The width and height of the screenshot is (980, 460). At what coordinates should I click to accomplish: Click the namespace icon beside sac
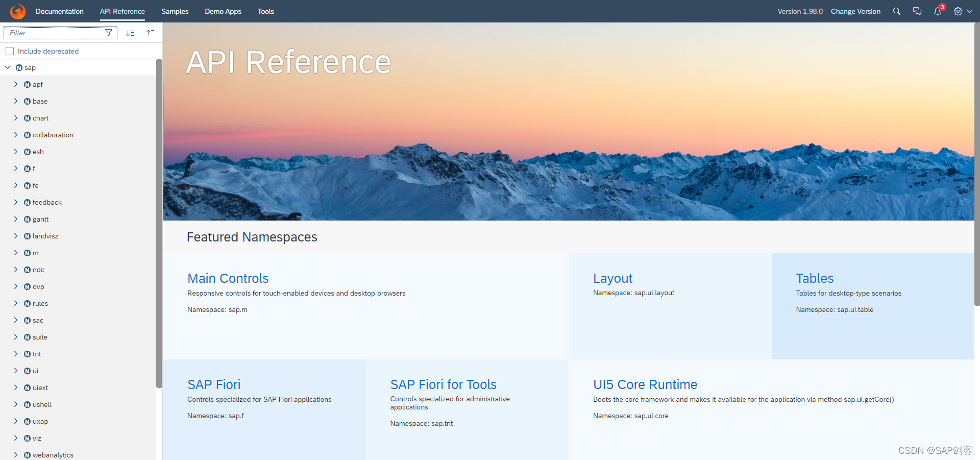tap(28, 321)
